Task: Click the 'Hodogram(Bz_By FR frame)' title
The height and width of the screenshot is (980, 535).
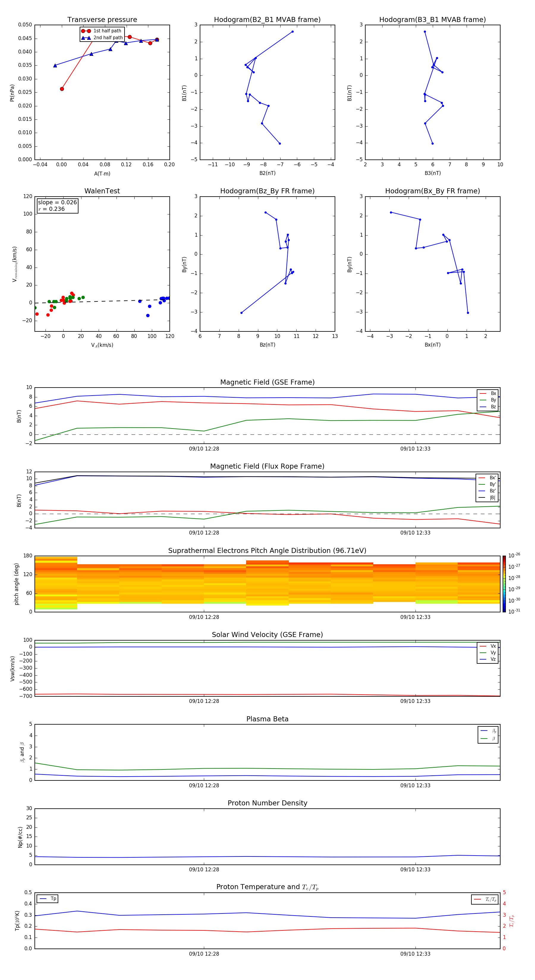Action: [x=267, y=191]
